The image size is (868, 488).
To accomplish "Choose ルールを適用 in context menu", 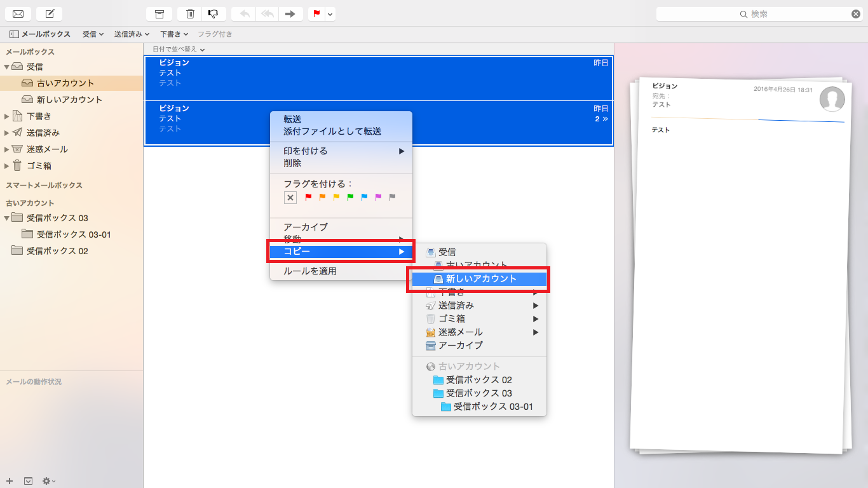I will tap(341, 271).
